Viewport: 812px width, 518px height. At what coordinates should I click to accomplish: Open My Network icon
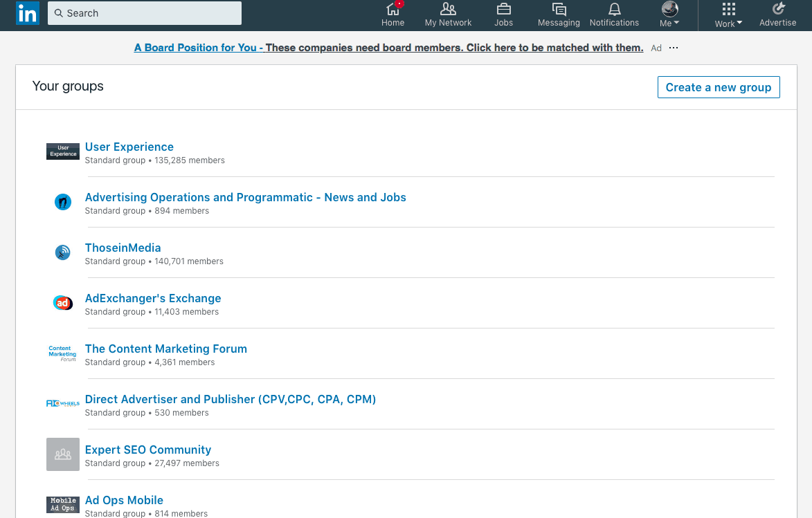[x=448, y=9]
